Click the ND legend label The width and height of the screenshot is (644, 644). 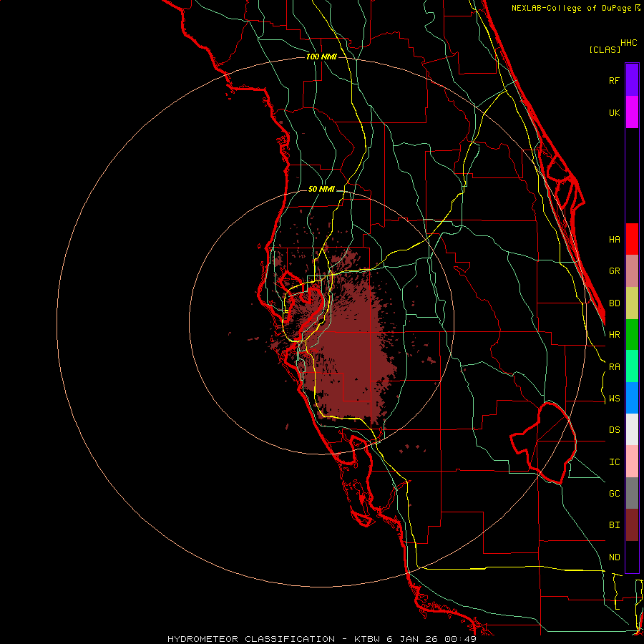coord(614,557)
